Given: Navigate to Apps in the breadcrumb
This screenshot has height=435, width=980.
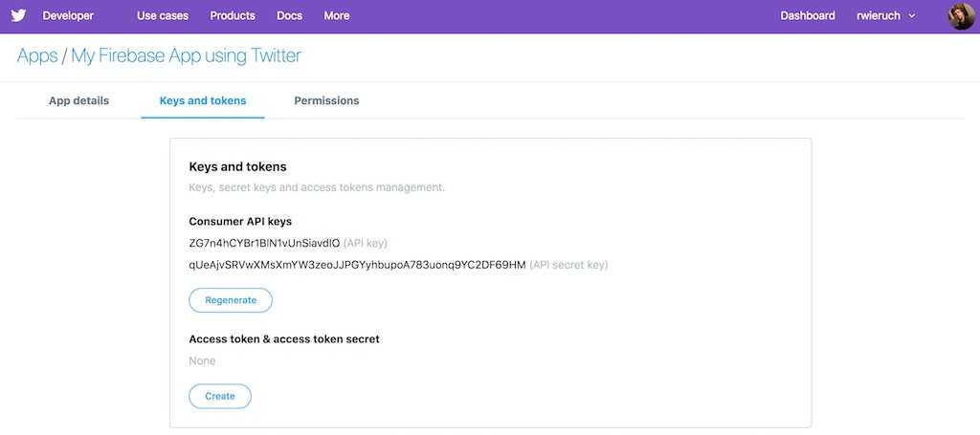Looking at the screenshot, I should (37, 55).
